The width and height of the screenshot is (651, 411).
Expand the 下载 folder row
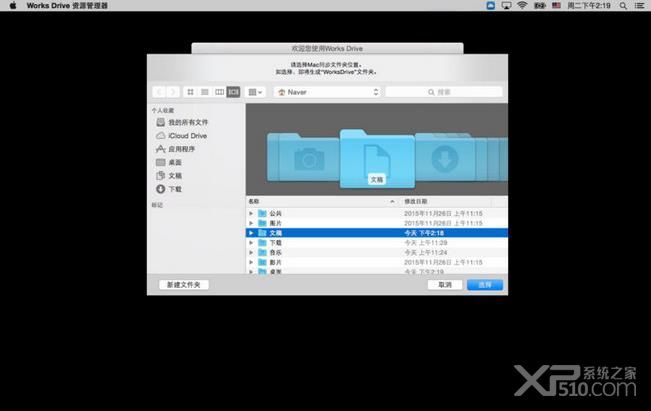(251, 242)
